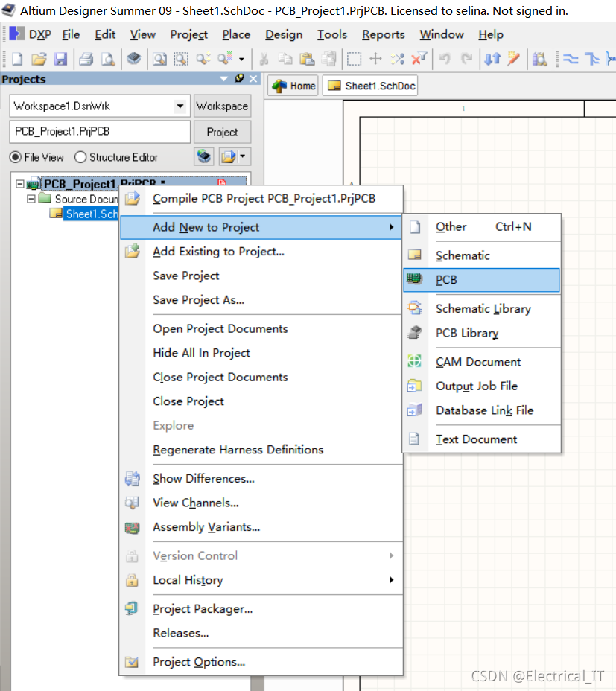Viewport: 616px width, 691px height.
Task: Click the place wire icon
Action: (x=571, y=59)
